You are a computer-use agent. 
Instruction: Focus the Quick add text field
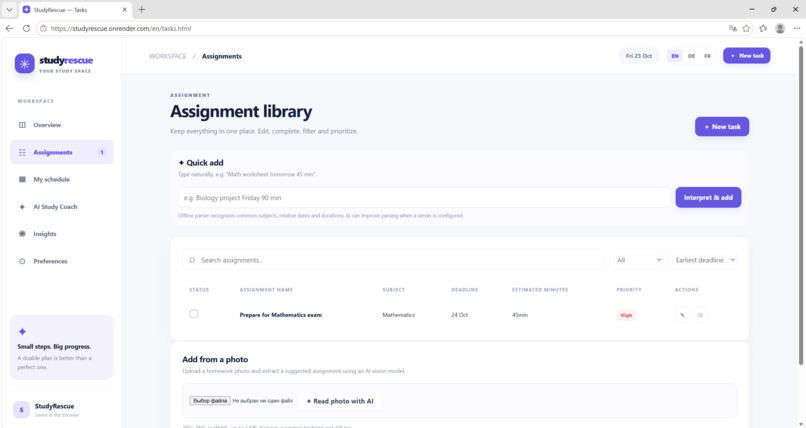pos(424,198)
